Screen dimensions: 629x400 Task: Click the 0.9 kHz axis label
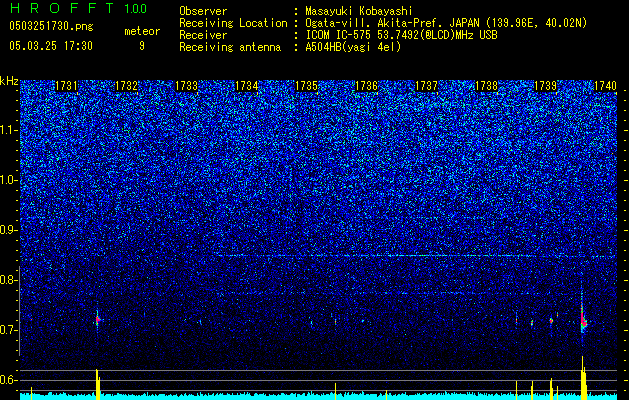(9, 230)
